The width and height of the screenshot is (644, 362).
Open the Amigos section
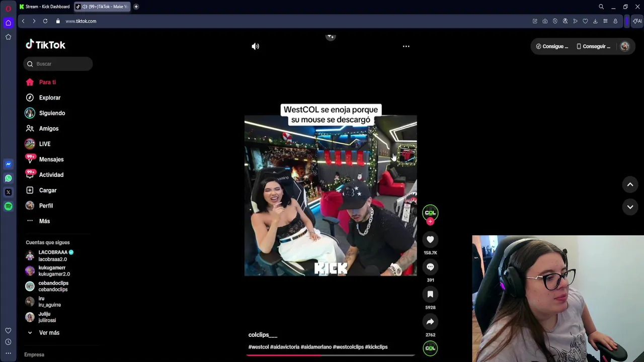(x=49, y=129)
